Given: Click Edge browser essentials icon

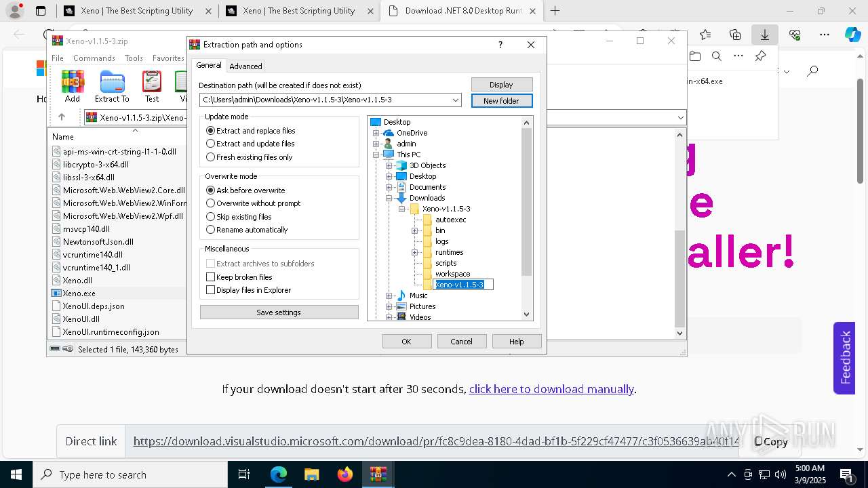Looking at the screenshot, I should 795,35.
